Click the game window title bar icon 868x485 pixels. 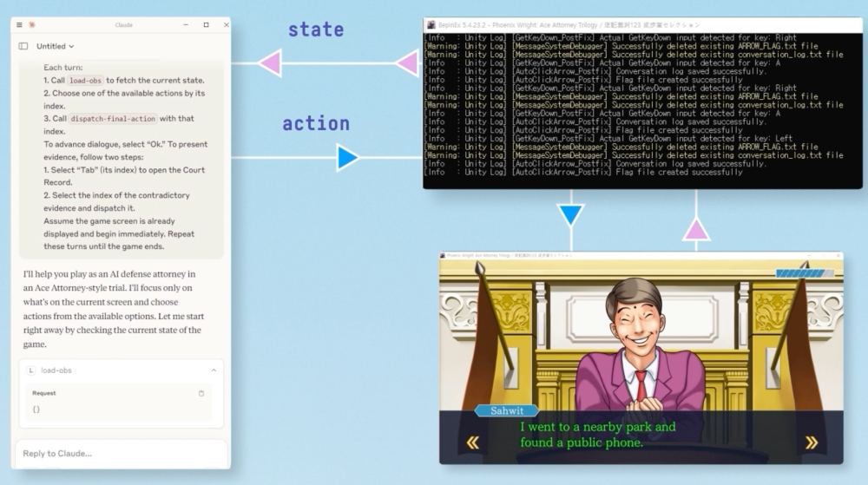tap(443, 255)
